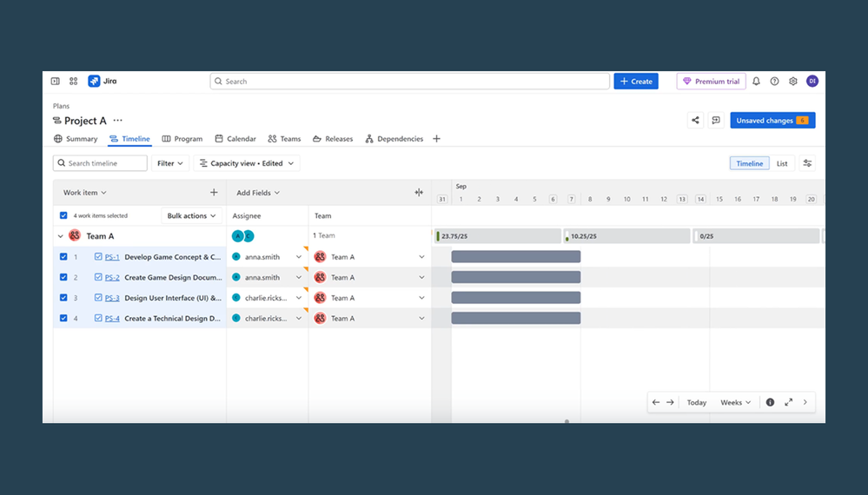This screenshot has height=495, width=868.
Task: Toggle the sidebar panel icon
Action: pos(56,82)
